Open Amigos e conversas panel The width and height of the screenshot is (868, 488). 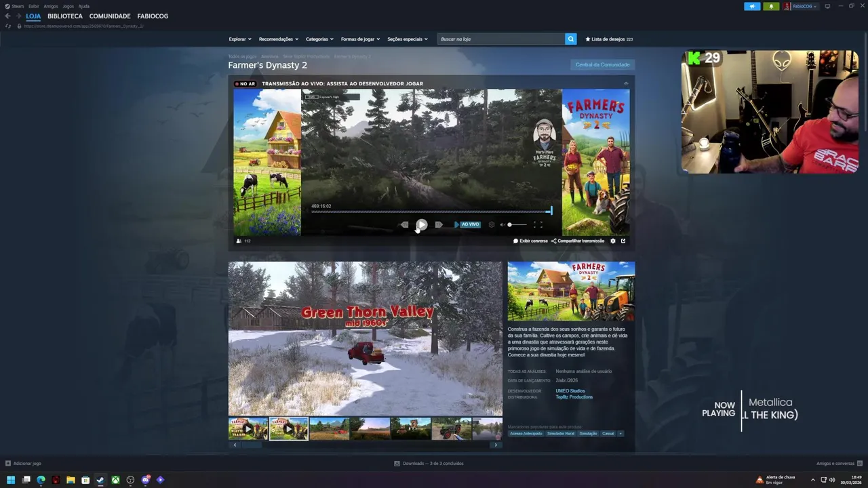[x=839, y=464]
